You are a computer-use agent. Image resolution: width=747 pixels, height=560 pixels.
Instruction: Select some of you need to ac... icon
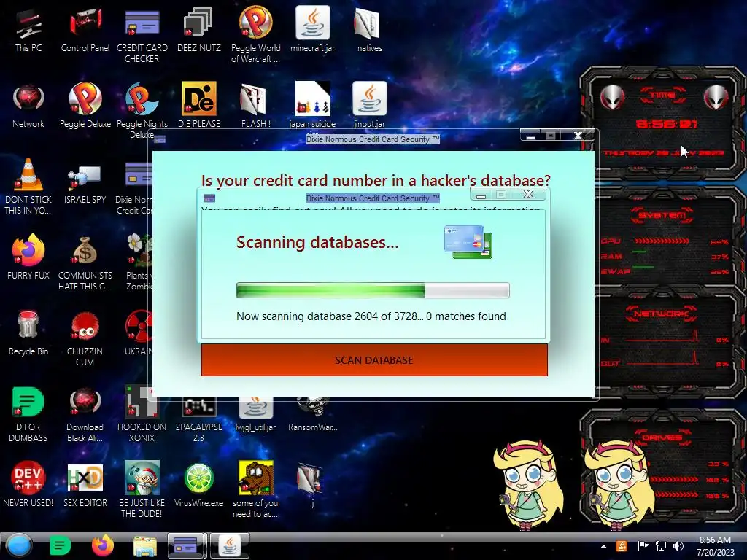click(x=256, y=489)
